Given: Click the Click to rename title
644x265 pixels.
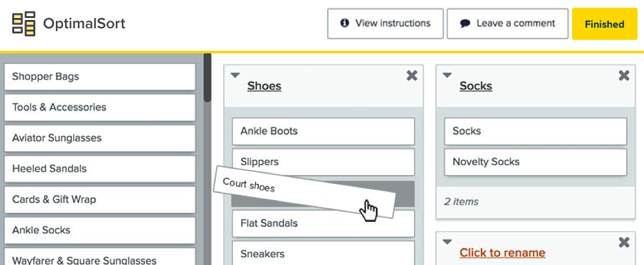Looking at the screenshot, I should (x=502, y=253).
